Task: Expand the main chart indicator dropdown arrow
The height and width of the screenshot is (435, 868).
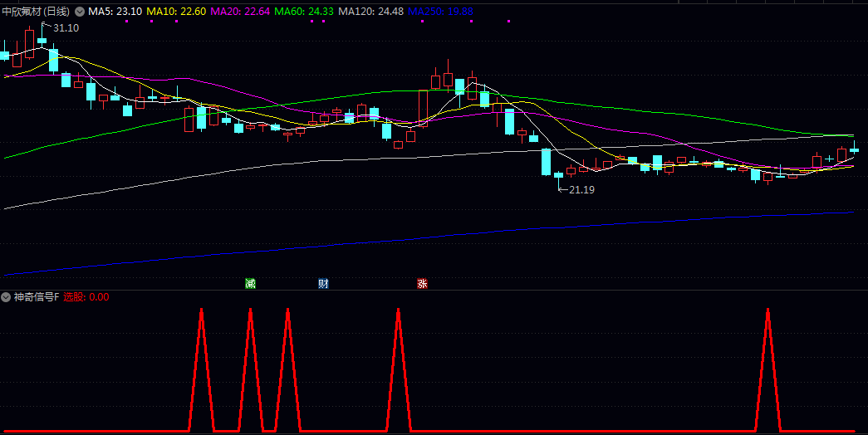Action: tap(80, 12)
